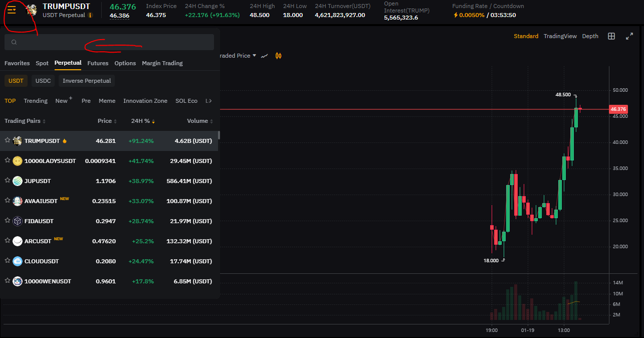Click the ARCUSDT coin icon

pos(18,241)
